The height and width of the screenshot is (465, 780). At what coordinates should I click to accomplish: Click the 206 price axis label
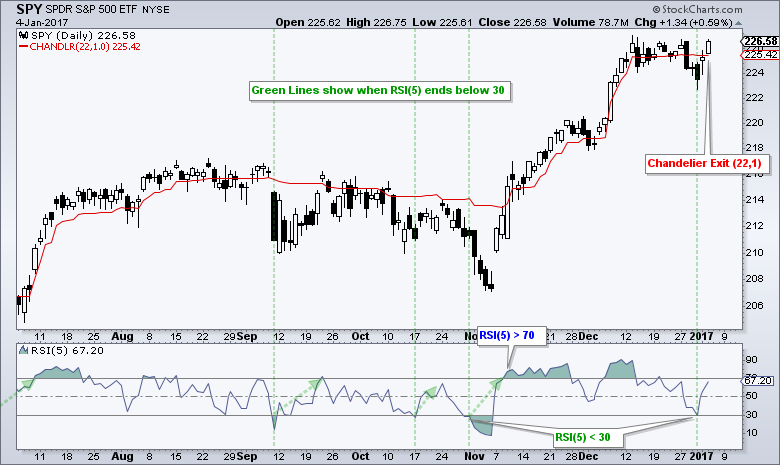(755, 306)
